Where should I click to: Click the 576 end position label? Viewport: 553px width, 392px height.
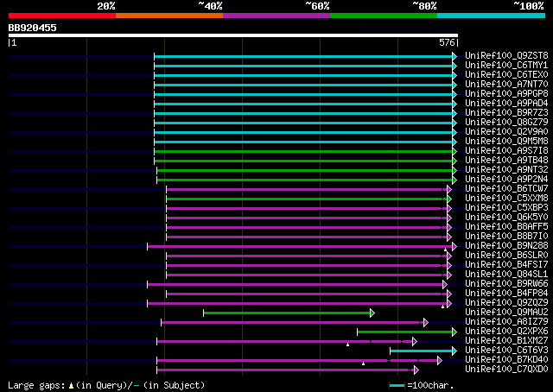(447, 42)
